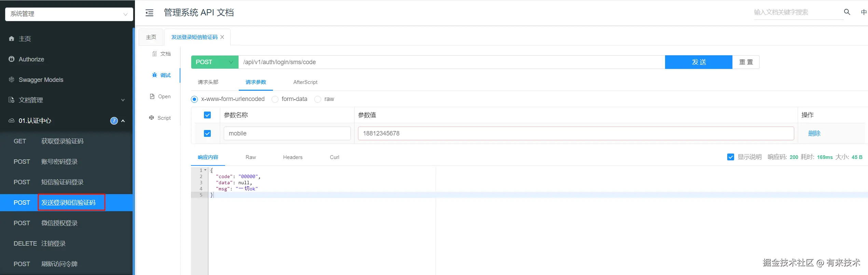The width and height of the screenshot is (868, 275).
Task: Open the 请求头部 tab
Action: pyautogui.click(x=208, y=82)
